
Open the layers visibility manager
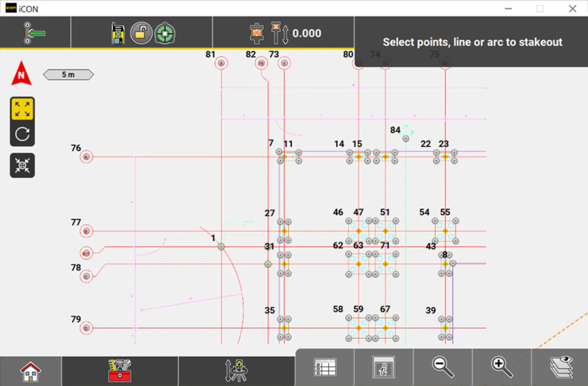click(x=560, y=367)
